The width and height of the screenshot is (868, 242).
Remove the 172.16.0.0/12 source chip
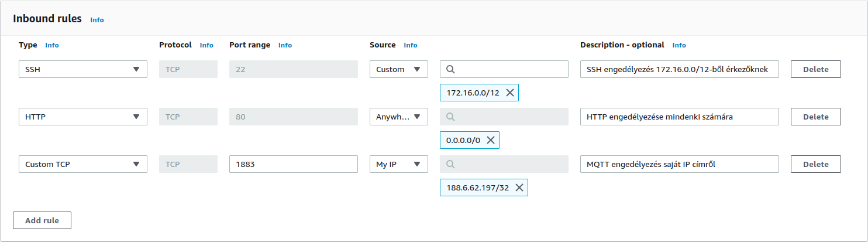[510, 93]
